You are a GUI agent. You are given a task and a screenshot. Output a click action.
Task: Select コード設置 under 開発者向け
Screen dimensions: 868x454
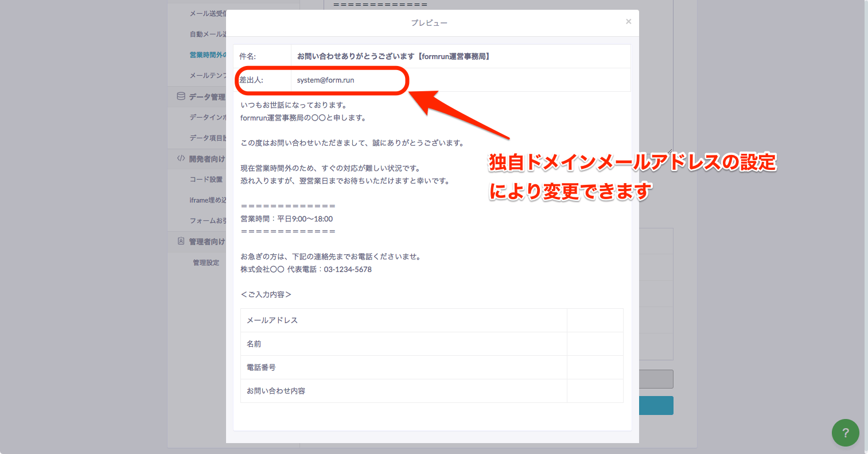pyautogui.click(x=207, y=179)
